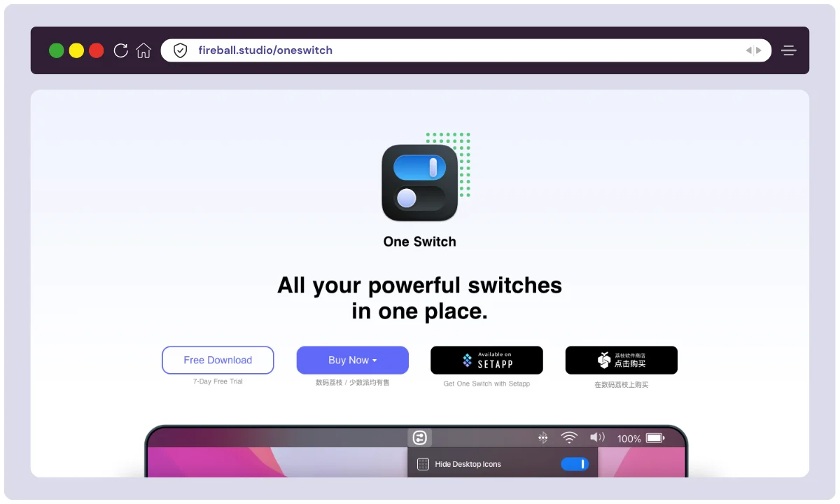
Task: Open the browser hamburger menu
Action: (789, 50)
